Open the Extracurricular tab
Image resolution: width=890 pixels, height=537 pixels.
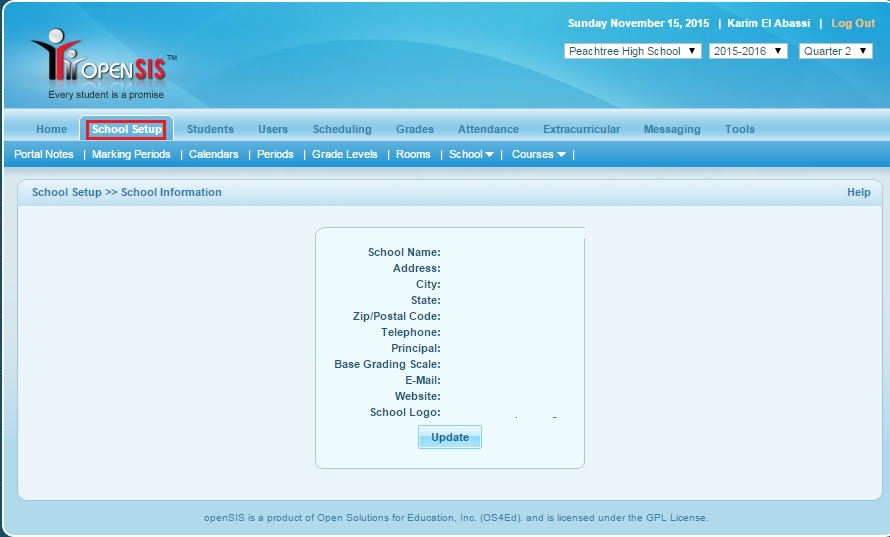(x=581, y=129)
